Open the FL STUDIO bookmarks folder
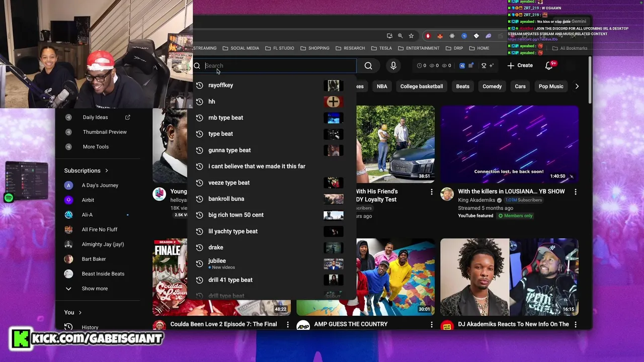The width and height of the screenshot is (644, 362). pos(279,48)
